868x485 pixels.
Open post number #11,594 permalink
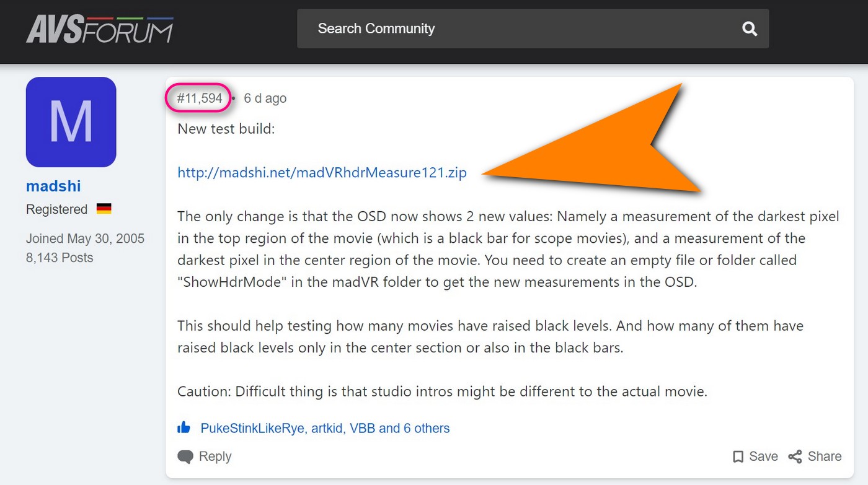[199, 98]
